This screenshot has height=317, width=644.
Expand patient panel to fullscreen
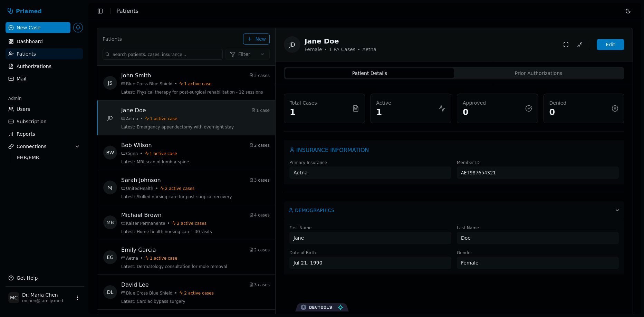tap(566, 45)
